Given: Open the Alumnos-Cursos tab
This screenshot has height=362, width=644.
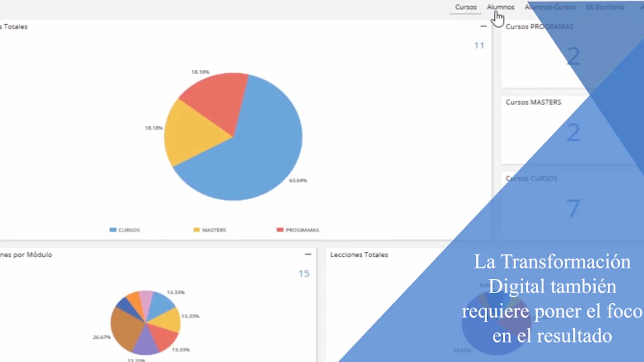Looking at the screenshot, I should point(550,7).
